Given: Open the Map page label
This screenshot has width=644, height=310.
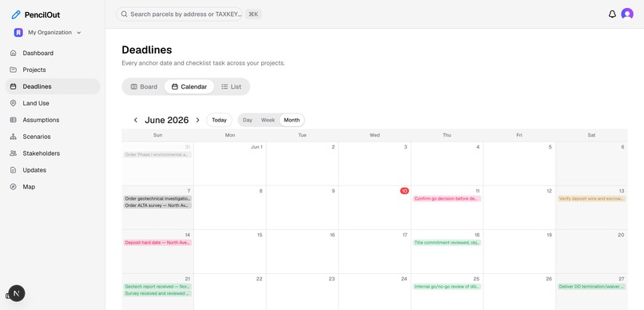Looking at the screenshot, I should click(29, 187).
